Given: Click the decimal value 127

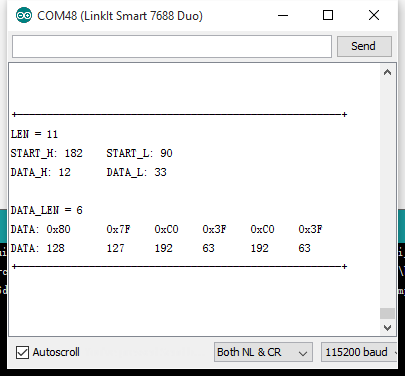Looking at the screenshot, I should tap(115, 248).
